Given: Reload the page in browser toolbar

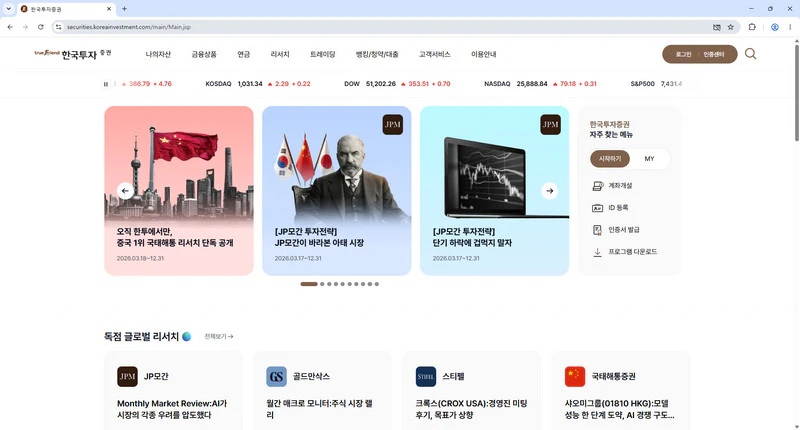Looking at the screenshot, I should (x=40, y=27).
